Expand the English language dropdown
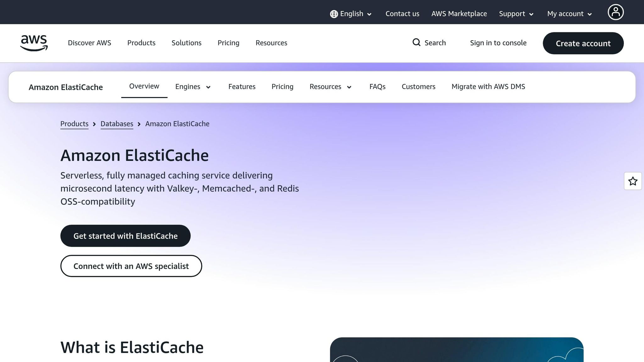The image size is (644, 362). pyautogui.click(x=351, y=14)
